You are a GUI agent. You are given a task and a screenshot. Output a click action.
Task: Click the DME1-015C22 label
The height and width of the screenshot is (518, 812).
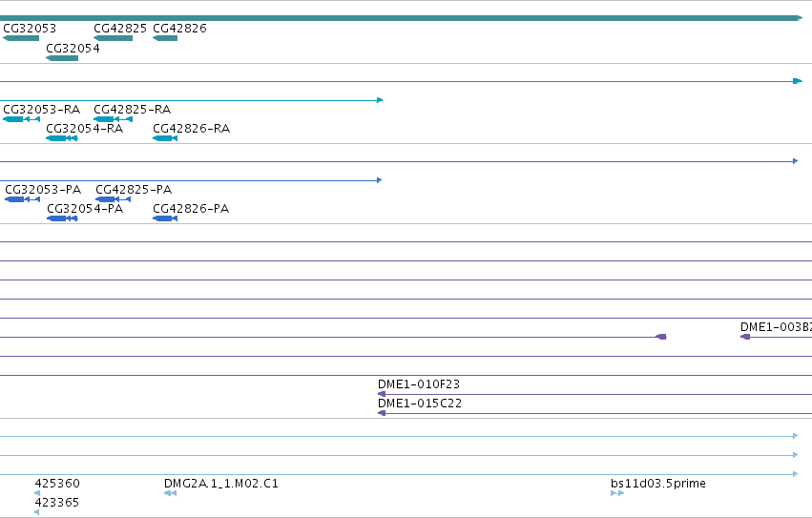[420, 404]
